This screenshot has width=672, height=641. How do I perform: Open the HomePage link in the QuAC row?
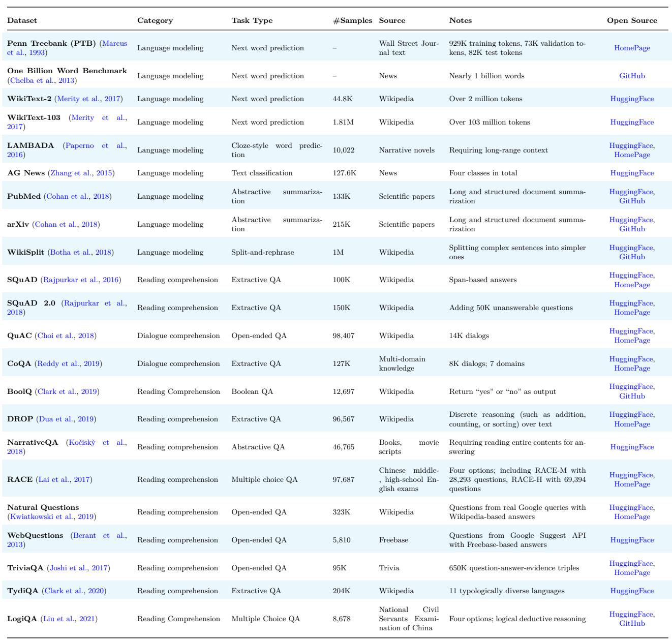coord(632,340)
